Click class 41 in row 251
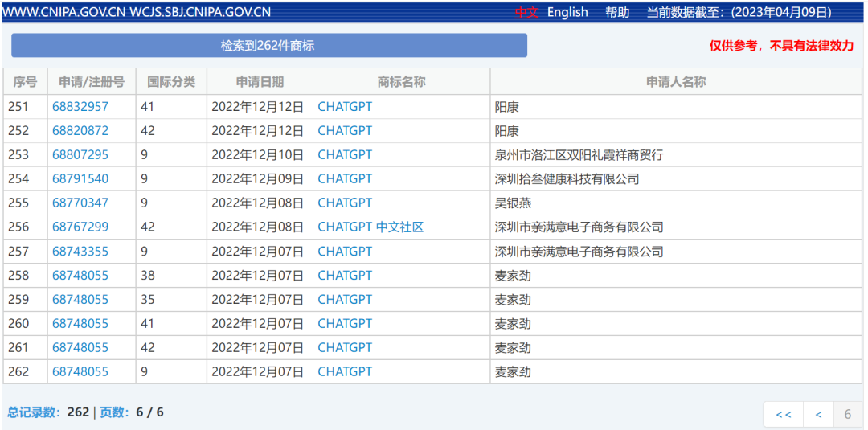Image resolution: width=868 pixels, height=430 pixels. (148, 107)
